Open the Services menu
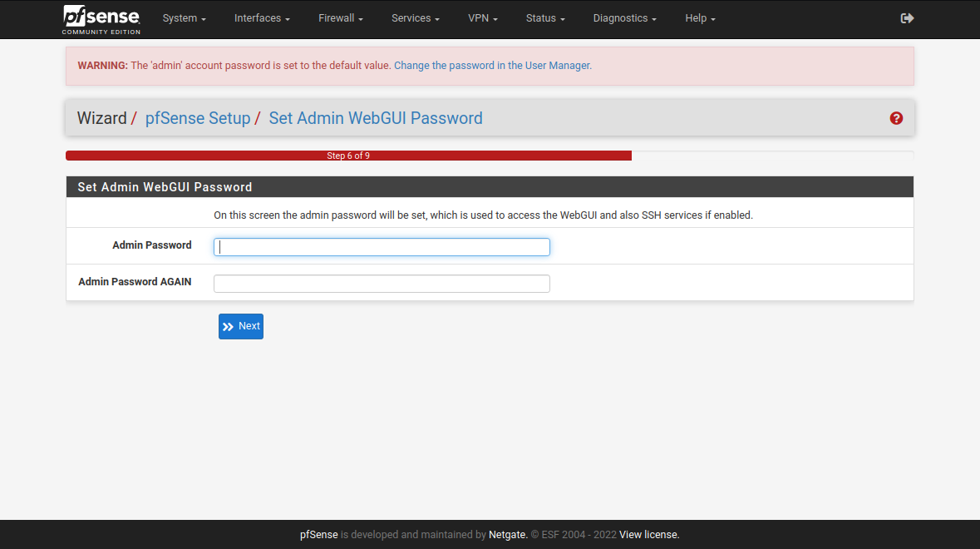 tap(415, 18)
